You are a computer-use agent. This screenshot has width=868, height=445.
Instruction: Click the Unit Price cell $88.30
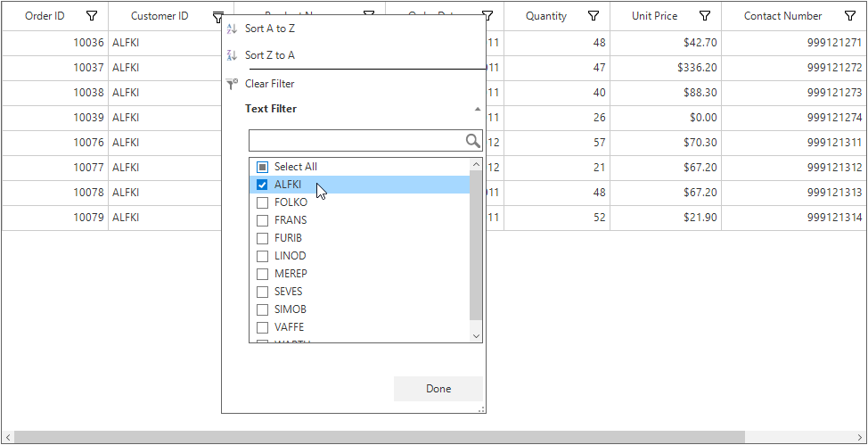(x=666, y=93)
